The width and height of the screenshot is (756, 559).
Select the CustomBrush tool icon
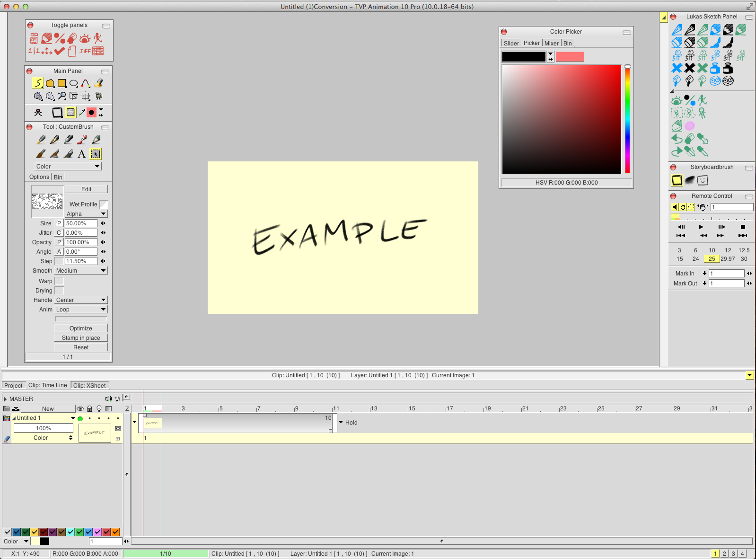click(96, 154)
